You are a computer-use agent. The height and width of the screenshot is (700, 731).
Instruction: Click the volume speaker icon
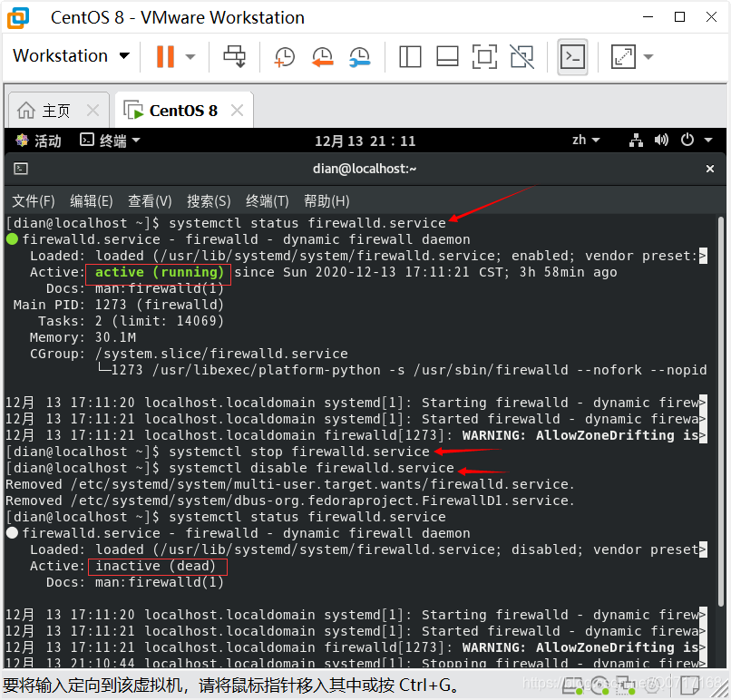click(x=661, y=140)
